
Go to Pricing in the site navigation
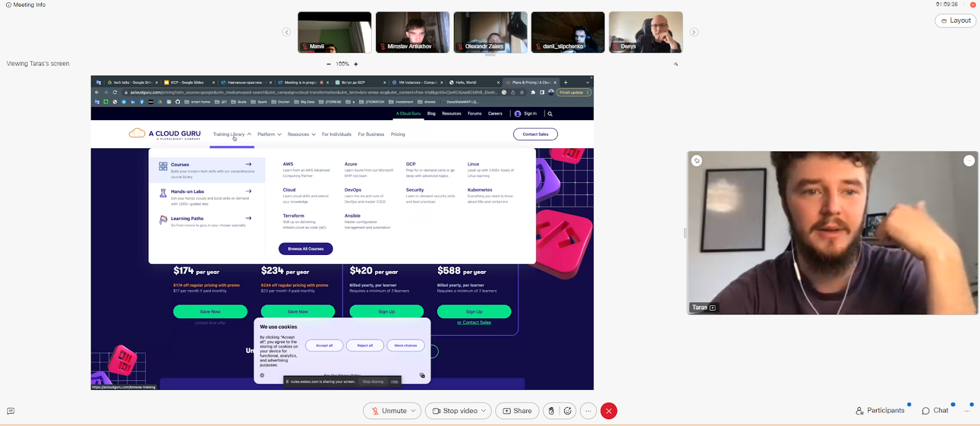pyautogui.click(x=398, y=134)
